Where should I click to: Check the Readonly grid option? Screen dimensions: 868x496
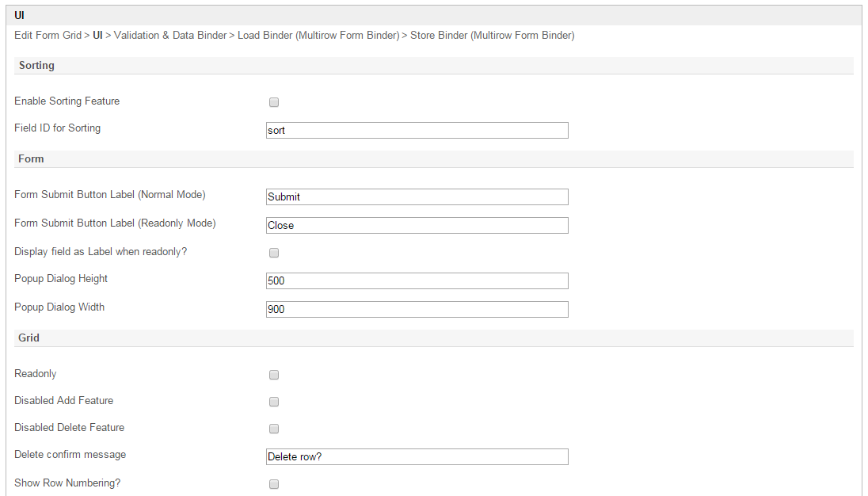click(274, 375)
